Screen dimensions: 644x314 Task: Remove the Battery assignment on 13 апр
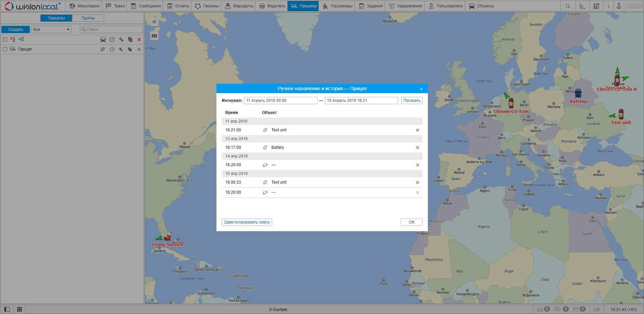[417, 148]
